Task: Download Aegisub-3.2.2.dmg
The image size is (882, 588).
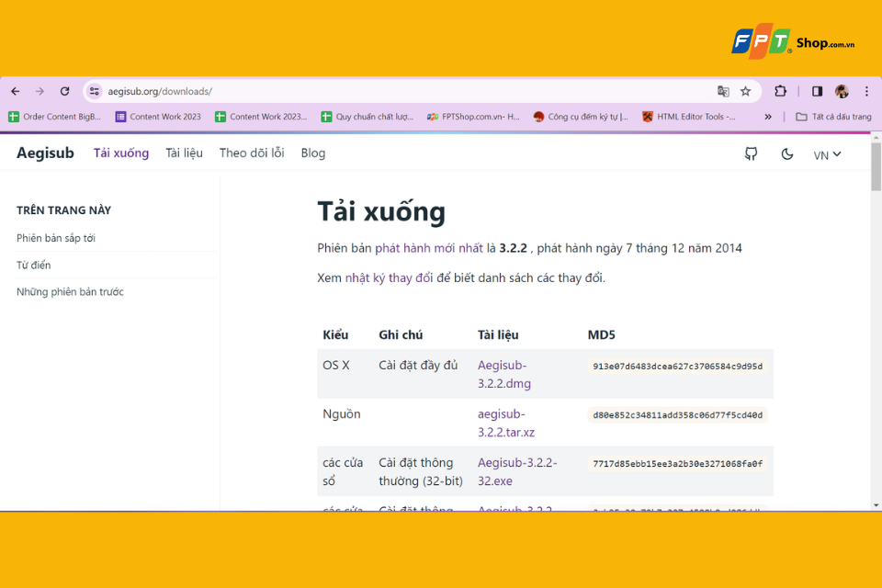Action: 504,374
